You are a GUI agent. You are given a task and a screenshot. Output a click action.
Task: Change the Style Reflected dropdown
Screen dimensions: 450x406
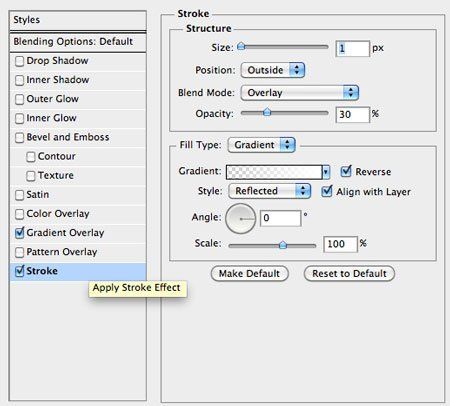[x=270, y=191]
